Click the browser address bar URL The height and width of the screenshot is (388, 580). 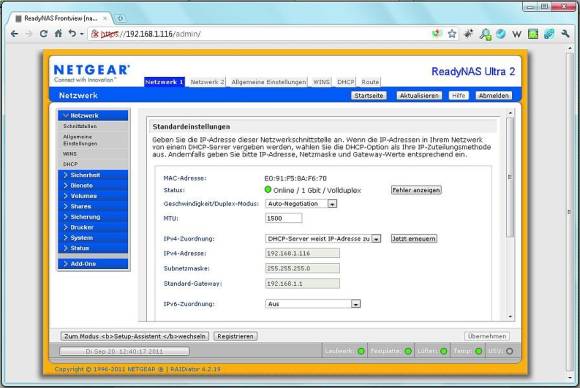click(151, 34)
